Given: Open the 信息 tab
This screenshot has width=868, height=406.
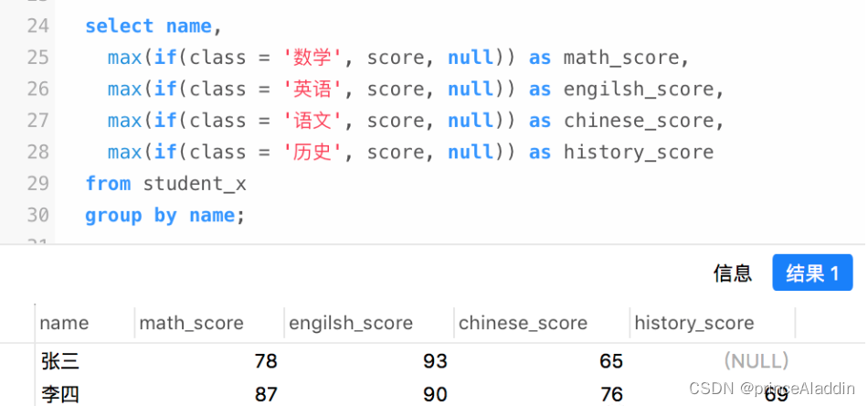Looking at the screenshot, I should point(732,273).
